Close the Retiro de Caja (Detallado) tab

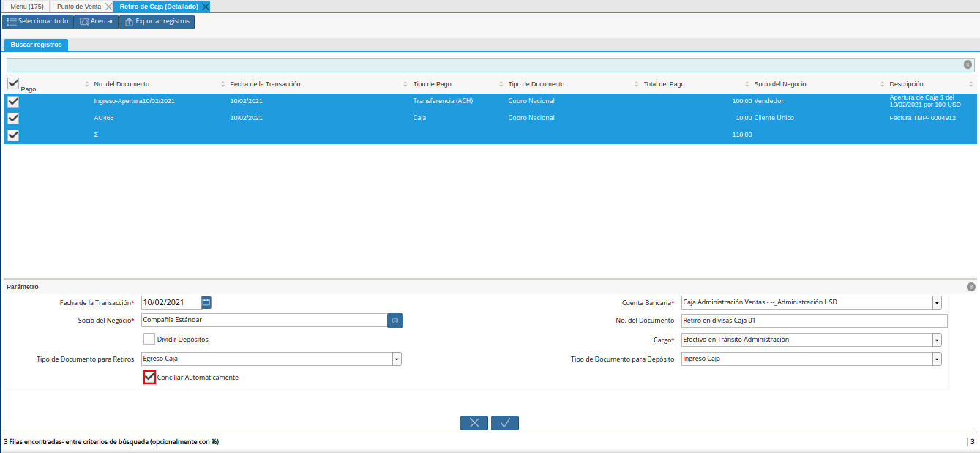[x=206, y=7]
